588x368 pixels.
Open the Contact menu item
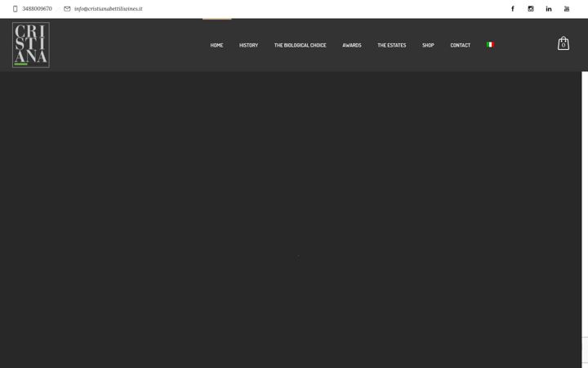coord(460,45)
